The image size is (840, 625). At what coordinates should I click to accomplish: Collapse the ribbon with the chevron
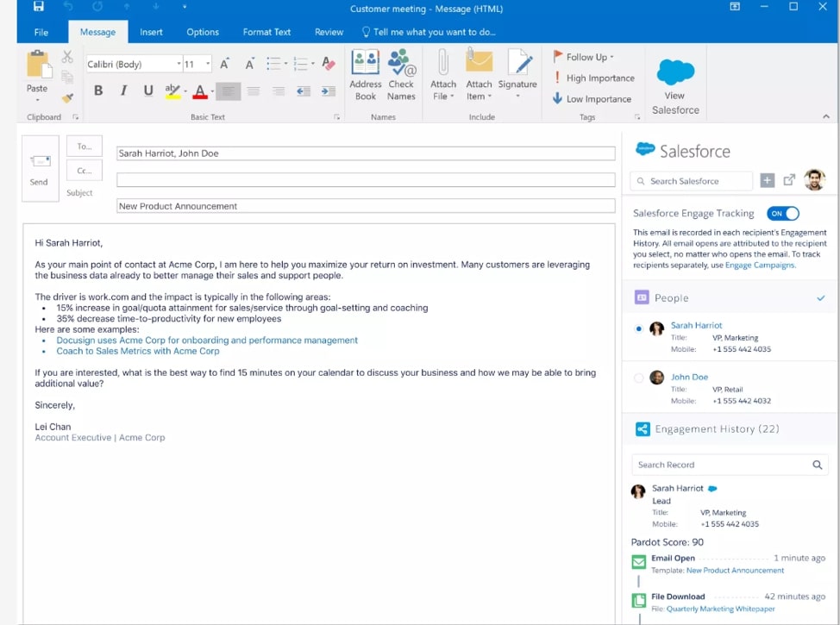pyautogui.click(x=825, y=116)
